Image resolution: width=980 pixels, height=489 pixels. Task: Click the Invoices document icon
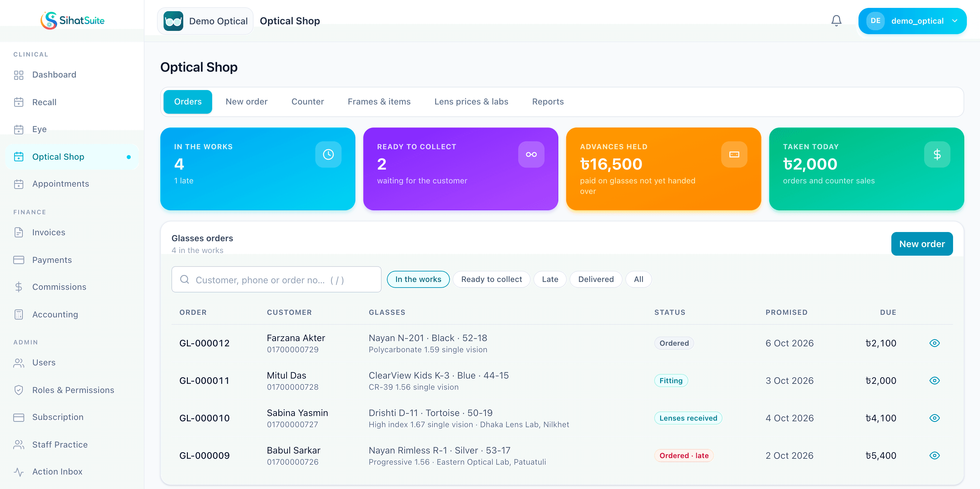pyautogui.click(x=19, y=232)
